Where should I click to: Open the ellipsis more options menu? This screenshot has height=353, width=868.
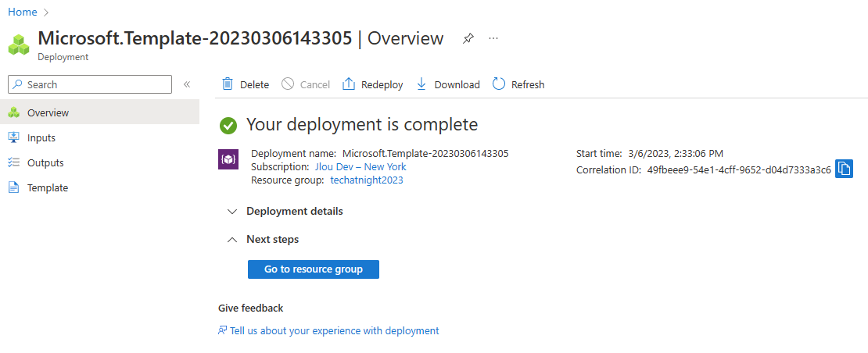(x=493, y=39)
